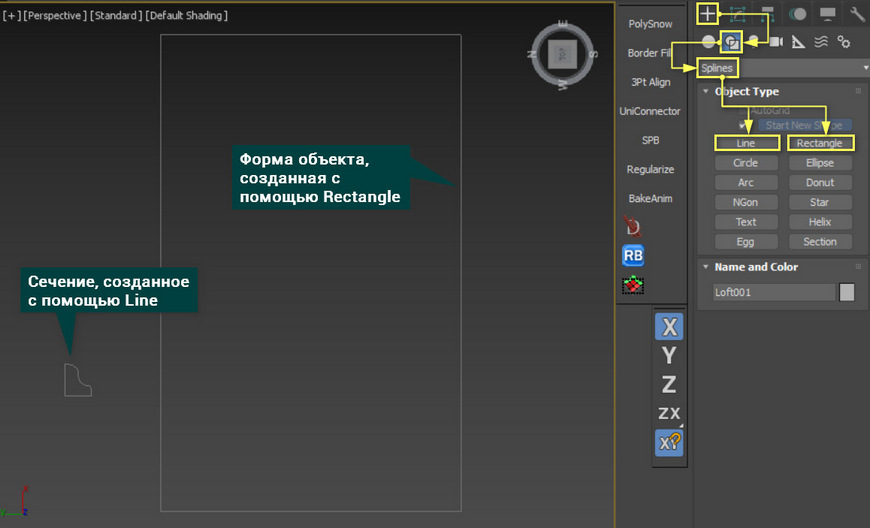Switch to the Utilities wrench tab

click(x=857, y=14)
